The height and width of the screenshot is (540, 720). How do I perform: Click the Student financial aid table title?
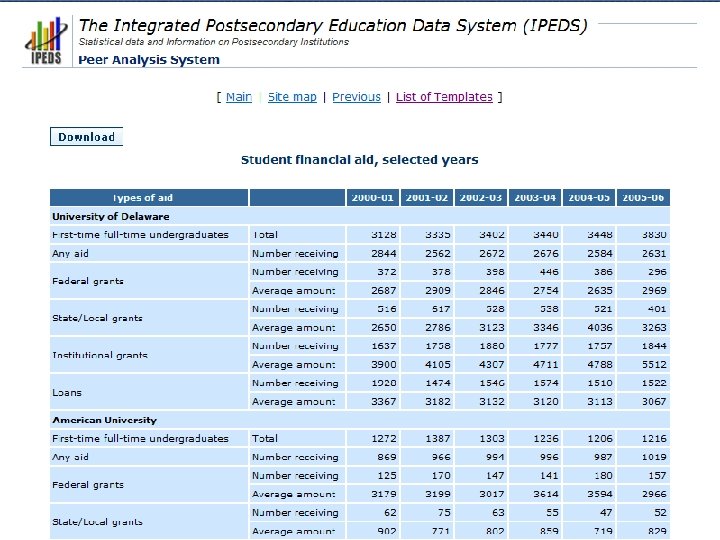tap(360, 160)
